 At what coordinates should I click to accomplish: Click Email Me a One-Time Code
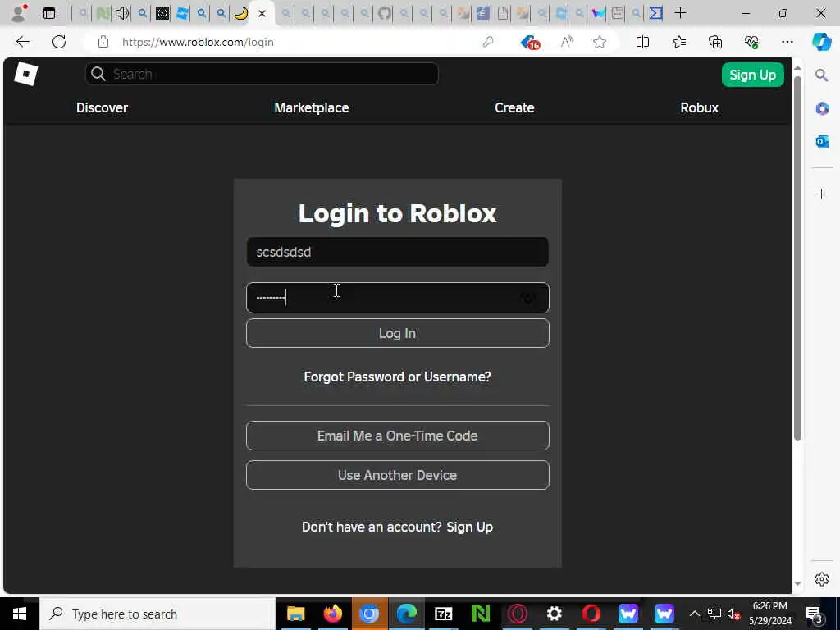point(398,436)
